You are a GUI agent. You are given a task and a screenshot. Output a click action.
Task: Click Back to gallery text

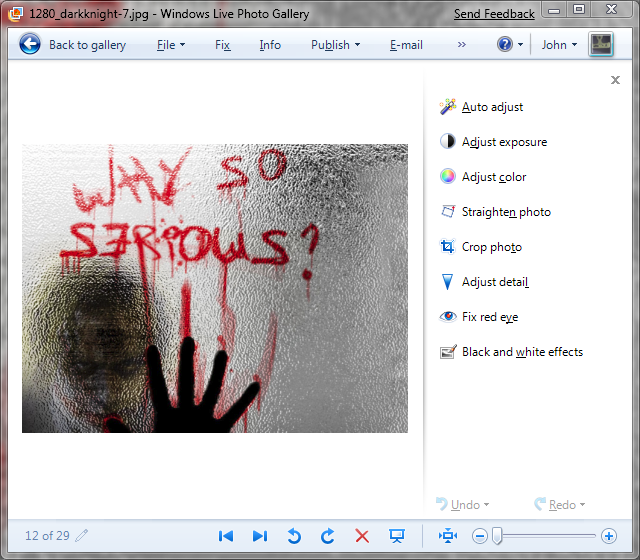click(87, 44)
